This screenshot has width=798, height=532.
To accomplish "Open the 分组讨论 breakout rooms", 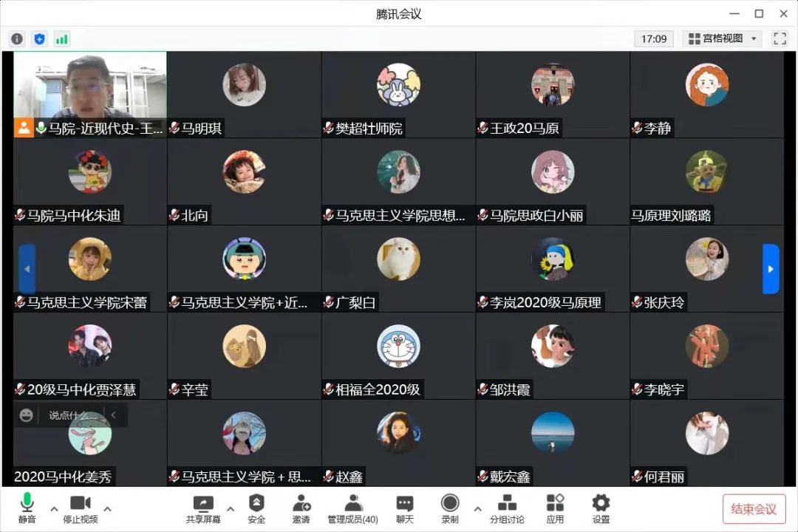I will click(507, 508).
